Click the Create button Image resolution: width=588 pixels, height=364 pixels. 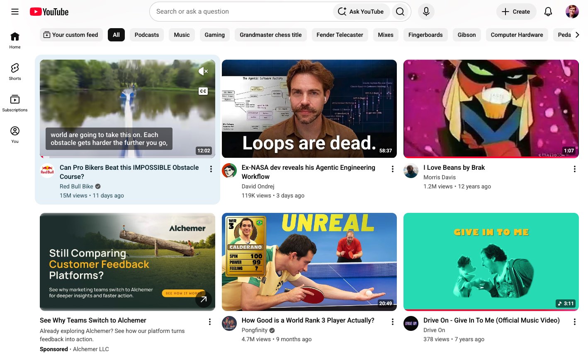[x=516, y=12]
